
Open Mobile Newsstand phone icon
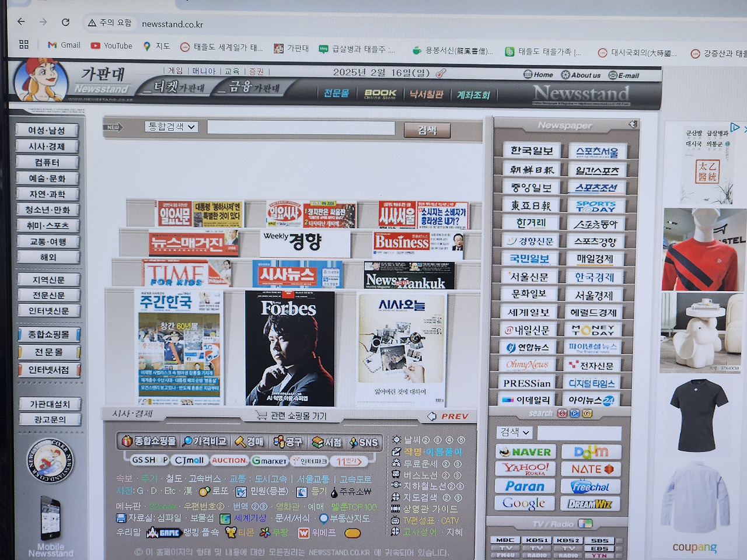[51, 519]
